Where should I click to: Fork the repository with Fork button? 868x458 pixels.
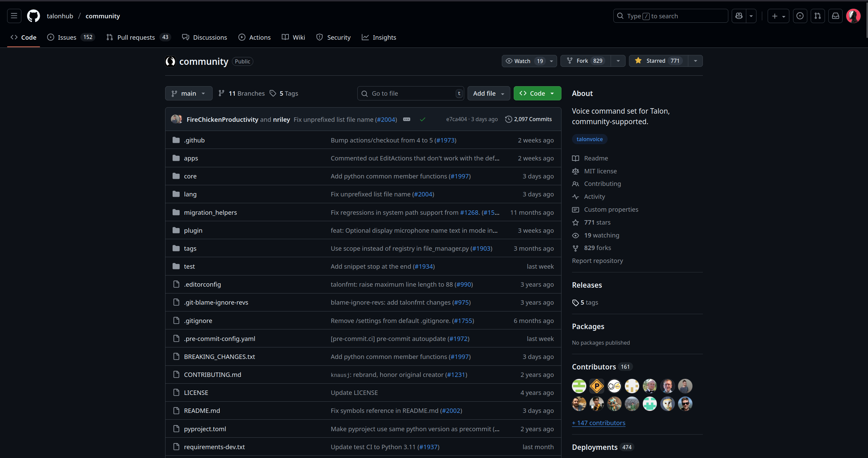pos(586,61)
